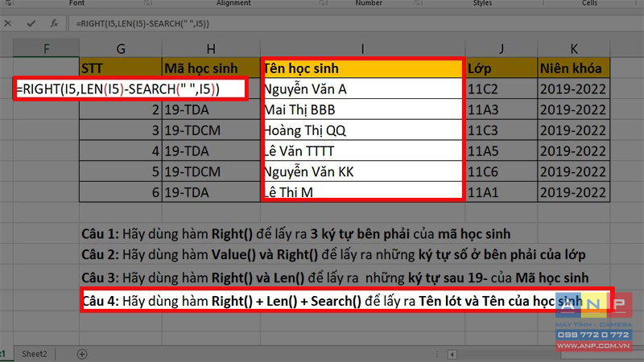Screen dimensions: 644x362
Task: Click the 'Câu 3' instruction text
Action: [335, 278]
